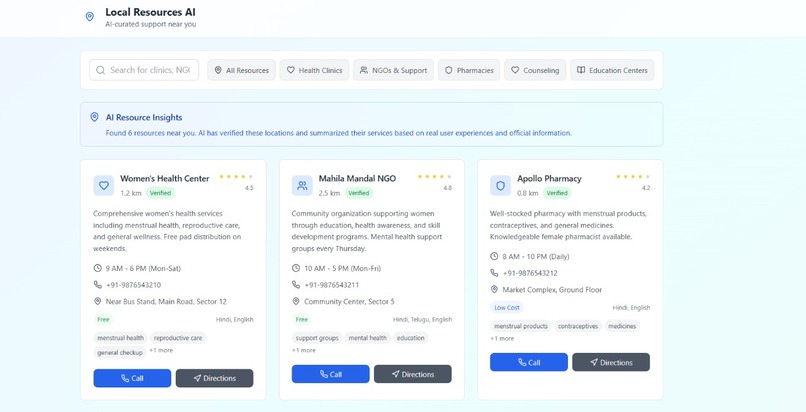Expand +1 more tags on Mahila Mandal NGO
Screen dimensions: 806x412
tap(304, 350)
